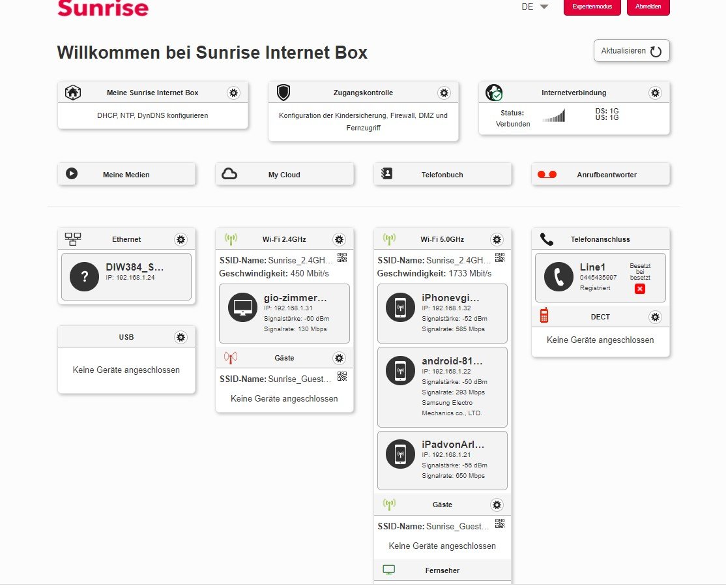This screenshot has width=726, height=588.
Task: Click the Ethernet network icon
Action: [73, 239]
